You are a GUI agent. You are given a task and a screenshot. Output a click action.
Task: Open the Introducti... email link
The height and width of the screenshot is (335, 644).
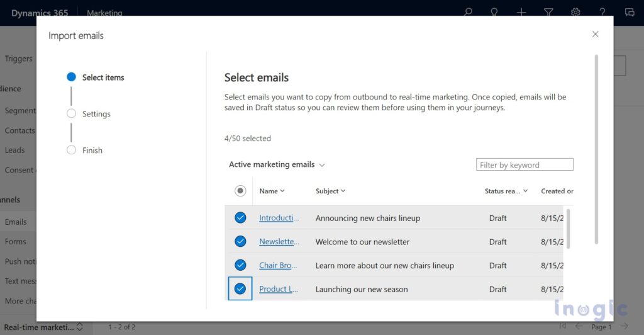pyautogui.click(x=279, y=218)
